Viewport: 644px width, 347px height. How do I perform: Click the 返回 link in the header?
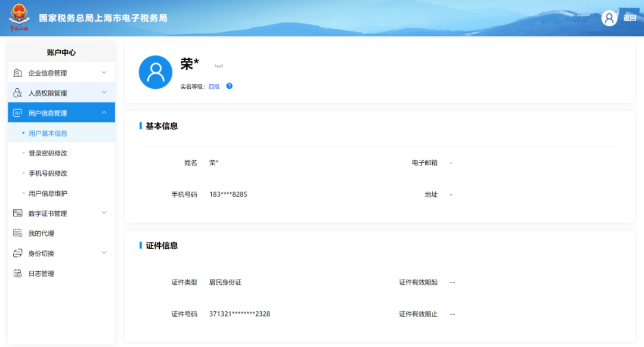[630, 18]
